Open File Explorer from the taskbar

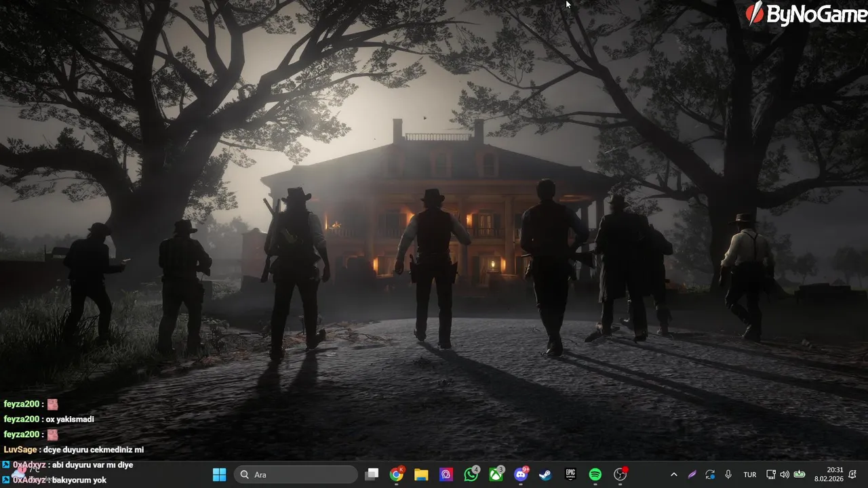click(x=421, y=474)
